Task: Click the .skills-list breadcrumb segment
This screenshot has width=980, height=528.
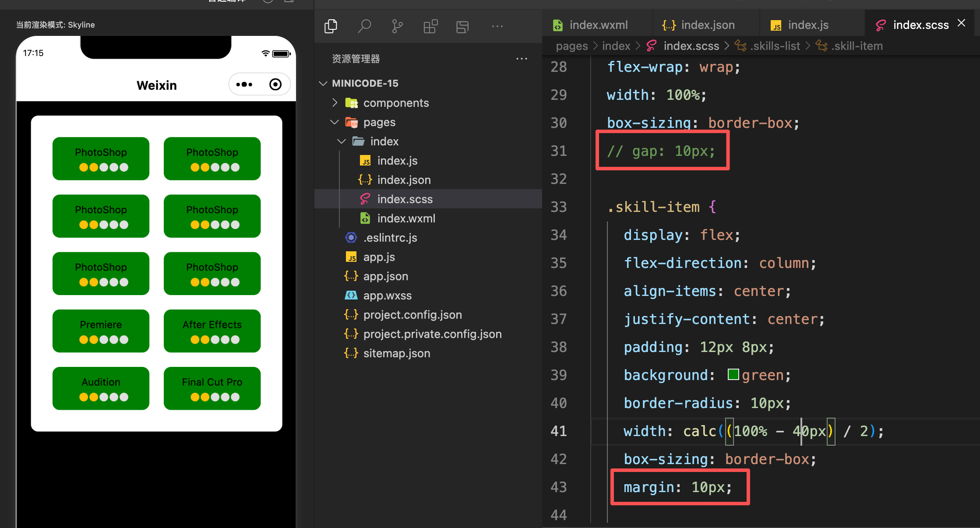Action: click(775, 46)
